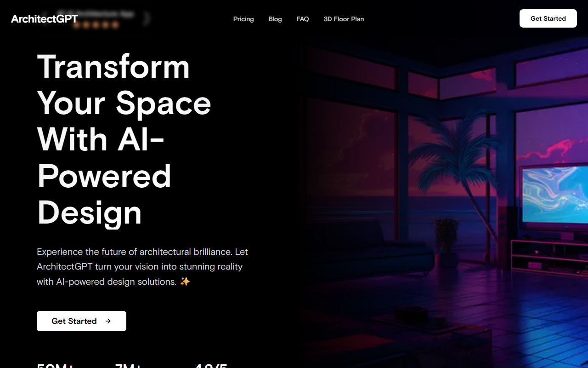Open the Pricing page

click(243, 19)
